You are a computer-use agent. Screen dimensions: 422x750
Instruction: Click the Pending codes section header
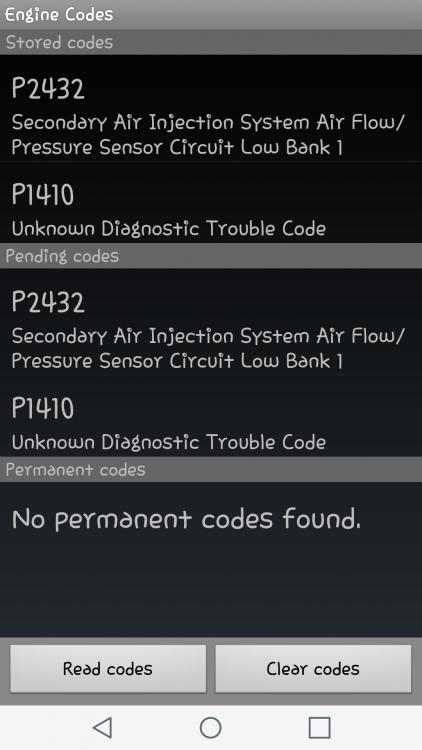211,255
